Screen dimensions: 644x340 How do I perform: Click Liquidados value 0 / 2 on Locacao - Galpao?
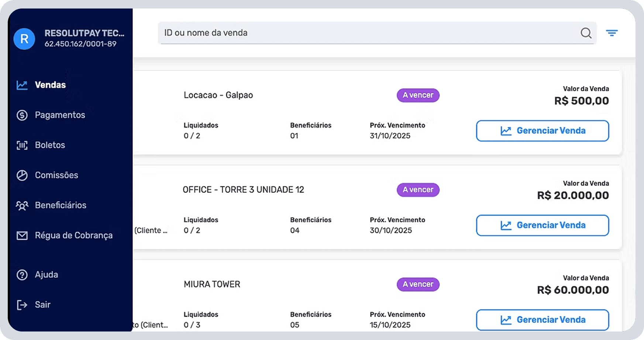[x=192, y=136]
